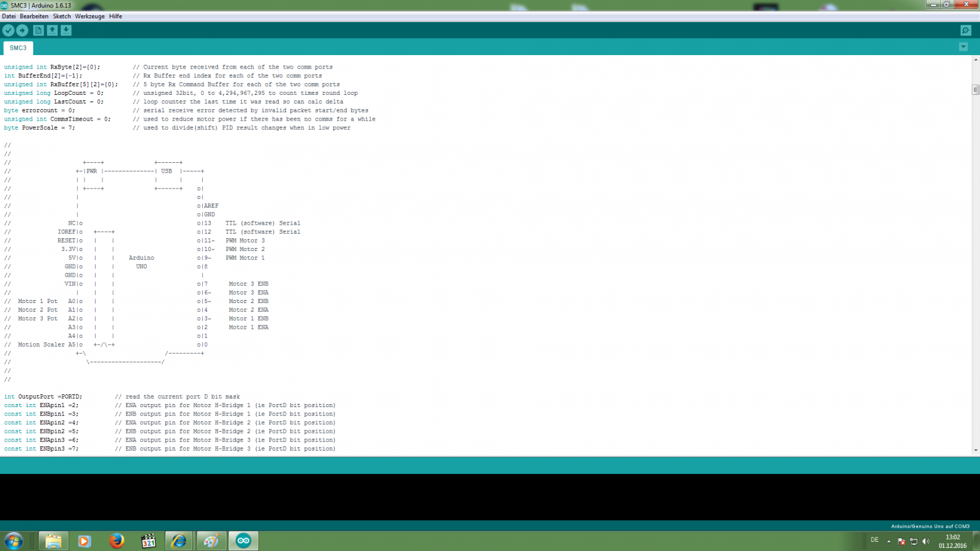Image resolution: width=980 pixels, height=551 pixels.
Task: Click the 'SMC3 | Arduino 1.6.13' window title
Action: (40, 5)
